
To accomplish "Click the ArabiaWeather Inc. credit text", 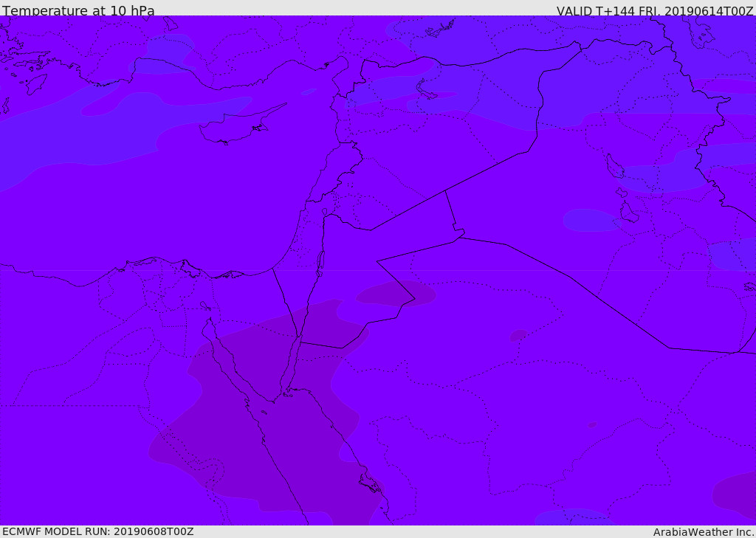I will click(x=704, y=532).
